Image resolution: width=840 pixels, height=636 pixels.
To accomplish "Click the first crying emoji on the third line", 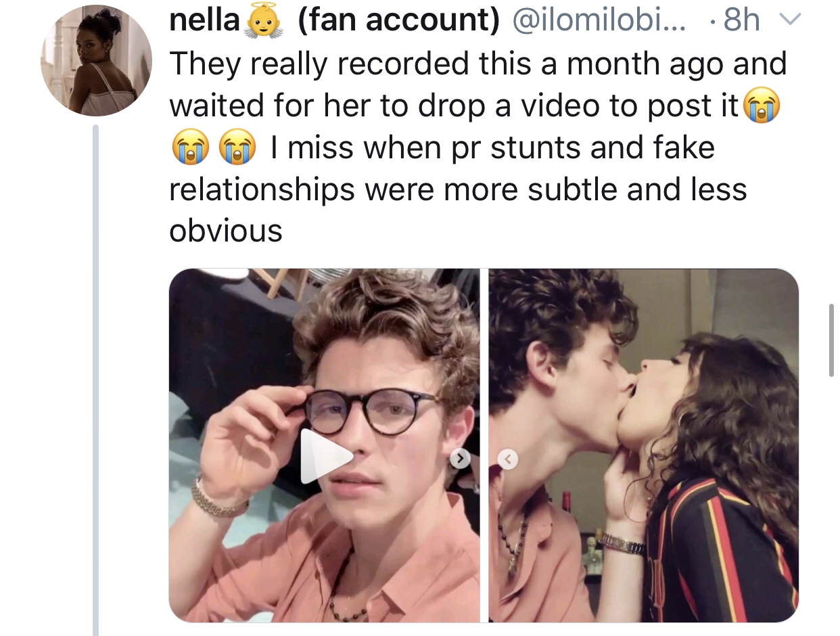I will (x=188, y=150).
